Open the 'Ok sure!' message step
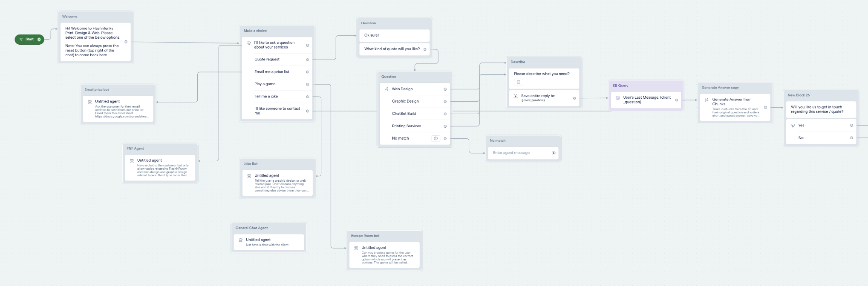868x286 pixels. coord(395,35)
